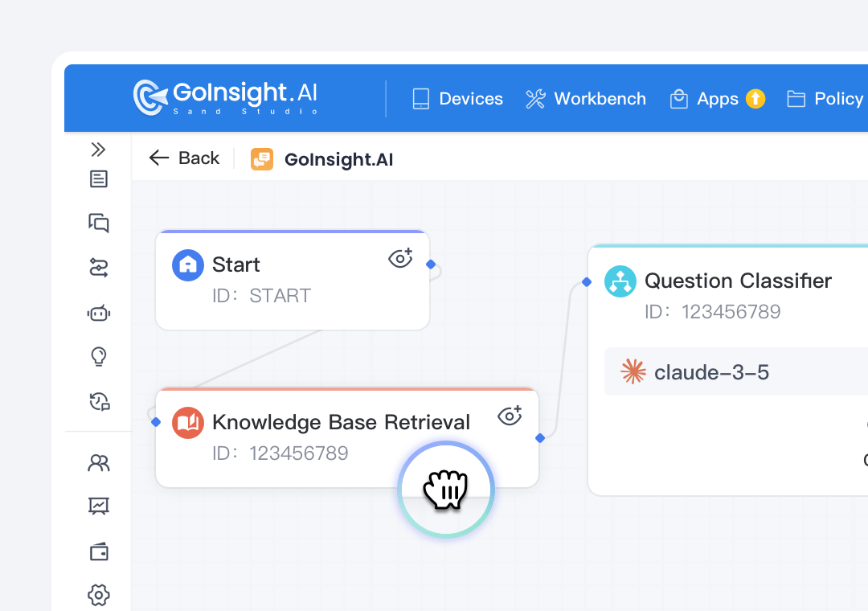The height and width of the screenshot is (611, 868).
Task: Open the users group sidebar icon
Action: tap(99, 463)
